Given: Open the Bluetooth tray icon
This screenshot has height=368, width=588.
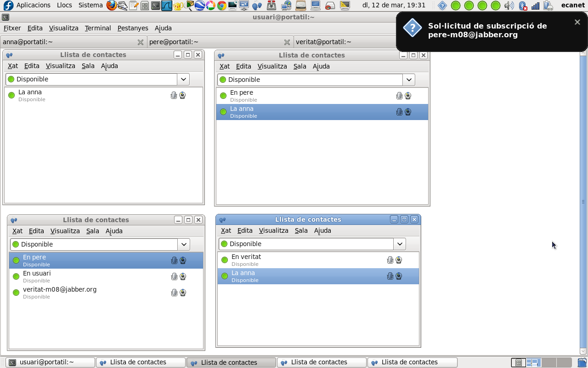Looking at the screenshot, I should [522, 6].
